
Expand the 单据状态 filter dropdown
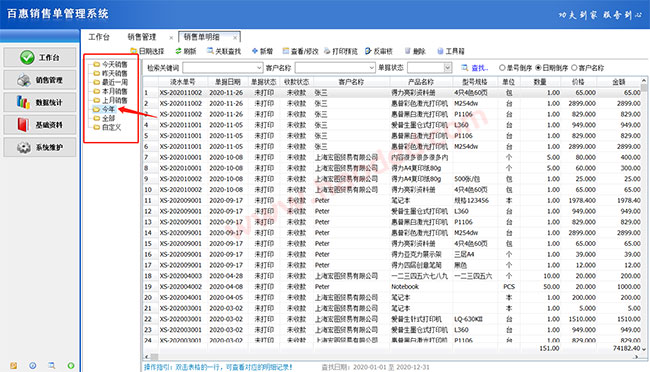(447, 68)
